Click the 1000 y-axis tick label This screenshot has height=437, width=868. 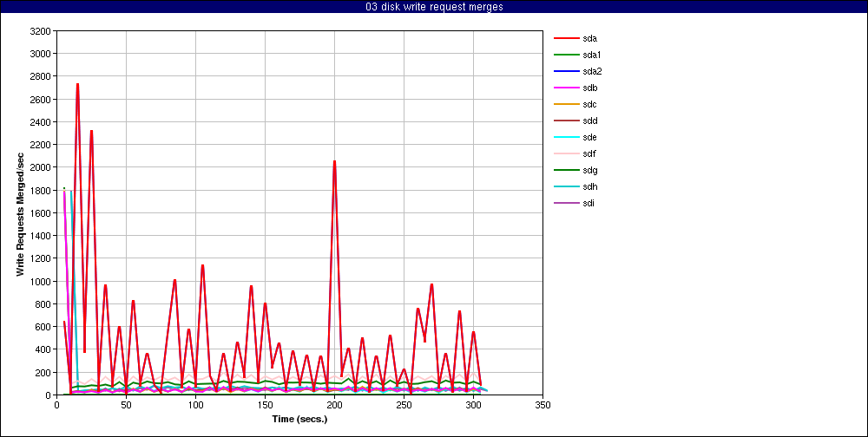pyautogui.click(x=43, y=281)
